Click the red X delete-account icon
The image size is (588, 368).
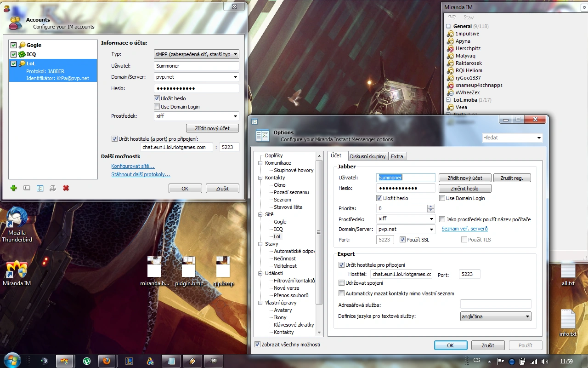coord(66,188)
